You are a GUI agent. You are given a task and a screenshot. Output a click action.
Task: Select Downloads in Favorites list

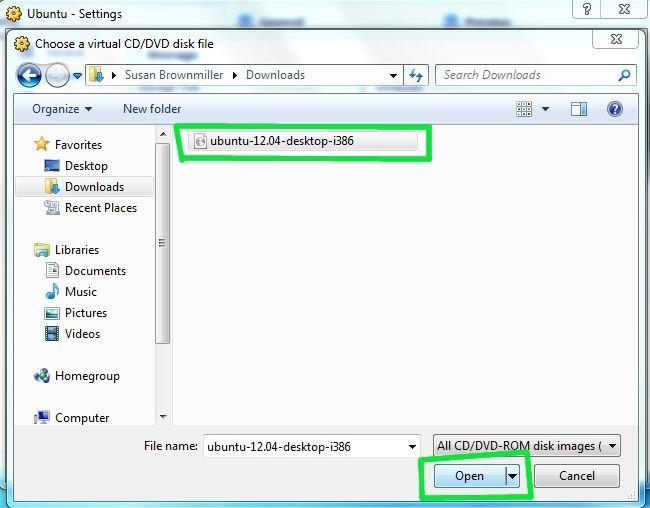point(94,187)
